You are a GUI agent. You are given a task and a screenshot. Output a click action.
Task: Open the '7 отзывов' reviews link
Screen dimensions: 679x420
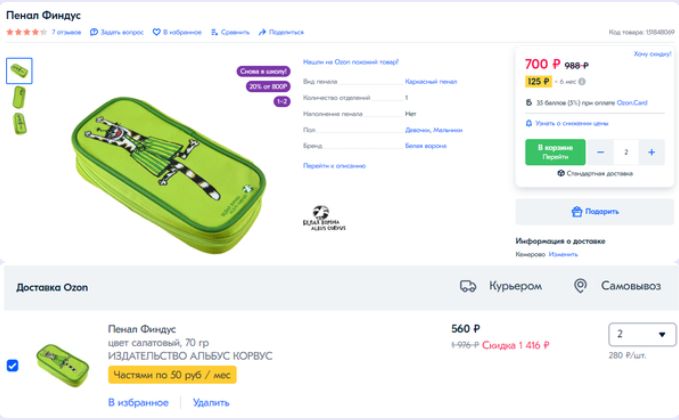click(x=66, y=32)
